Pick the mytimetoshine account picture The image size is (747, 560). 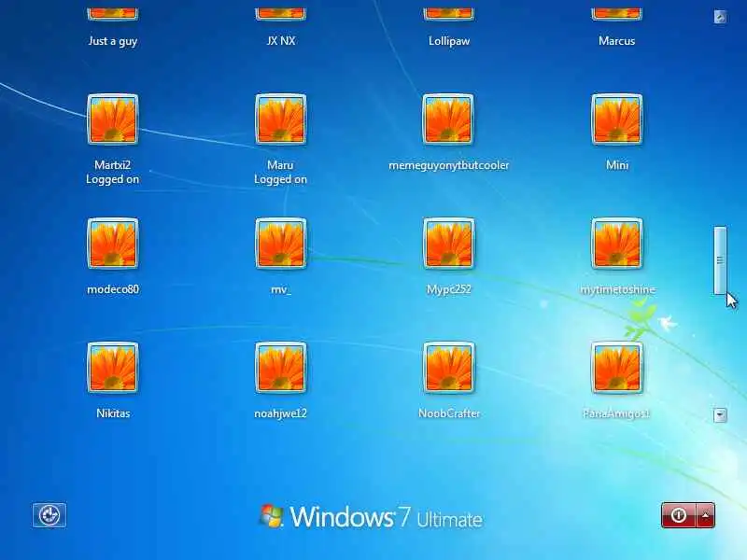pyautogui.click(x=617, y=244)
